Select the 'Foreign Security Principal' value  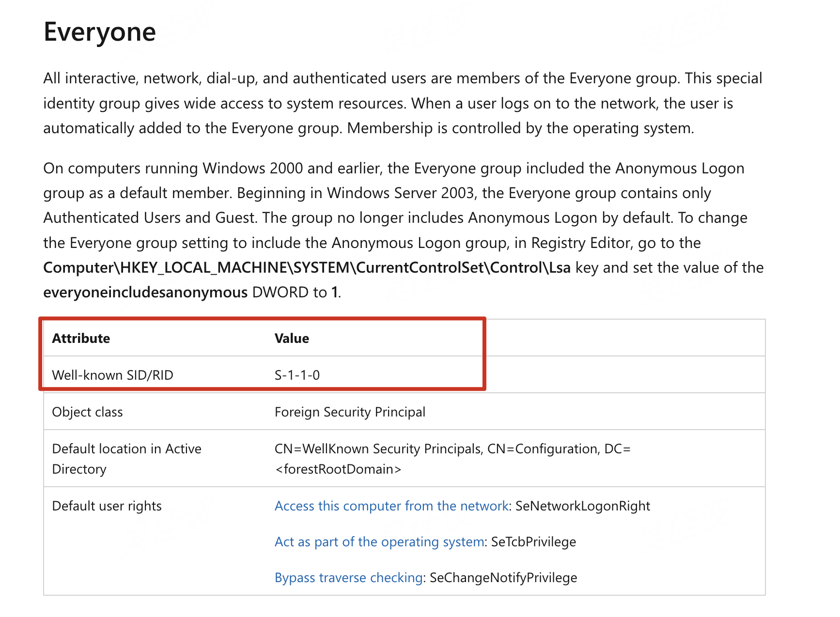(x=350, y=412)
